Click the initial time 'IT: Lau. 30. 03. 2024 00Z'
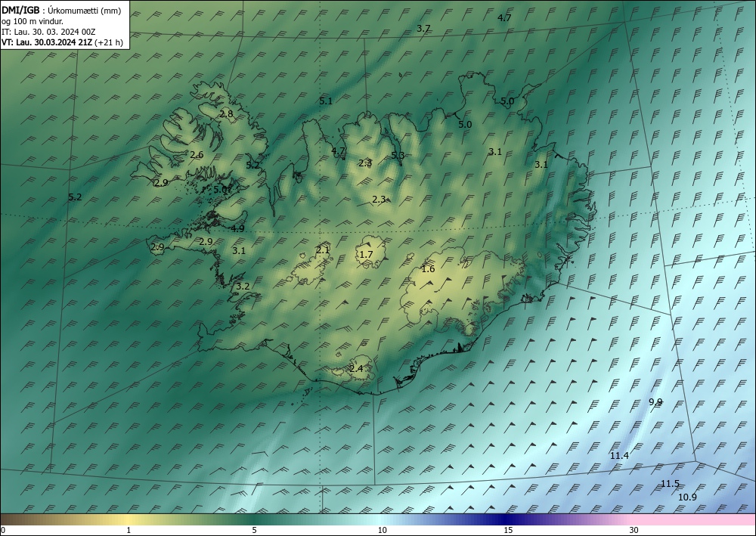Image resolution: width=756 pixels, height=536 pixels. 48,32
